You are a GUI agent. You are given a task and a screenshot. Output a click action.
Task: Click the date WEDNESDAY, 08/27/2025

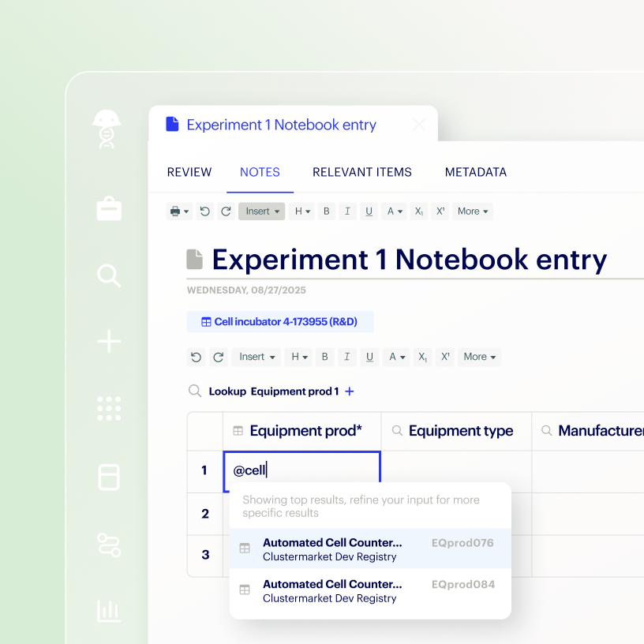point(246,290)
